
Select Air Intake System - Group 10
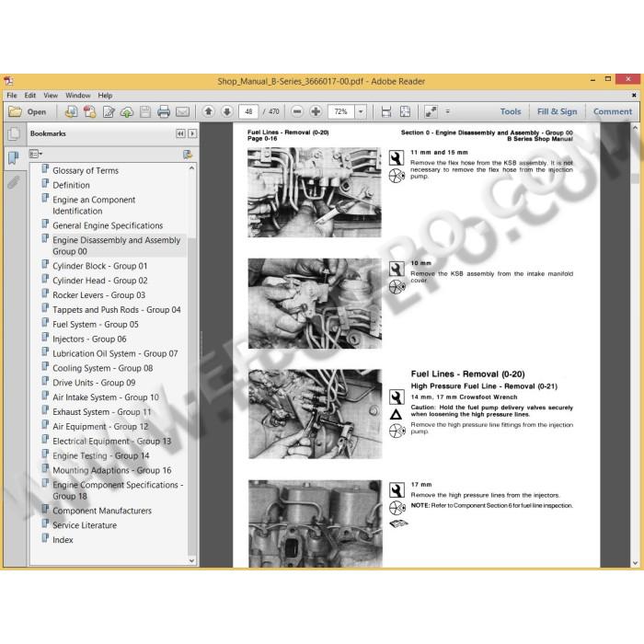point(106,397)
